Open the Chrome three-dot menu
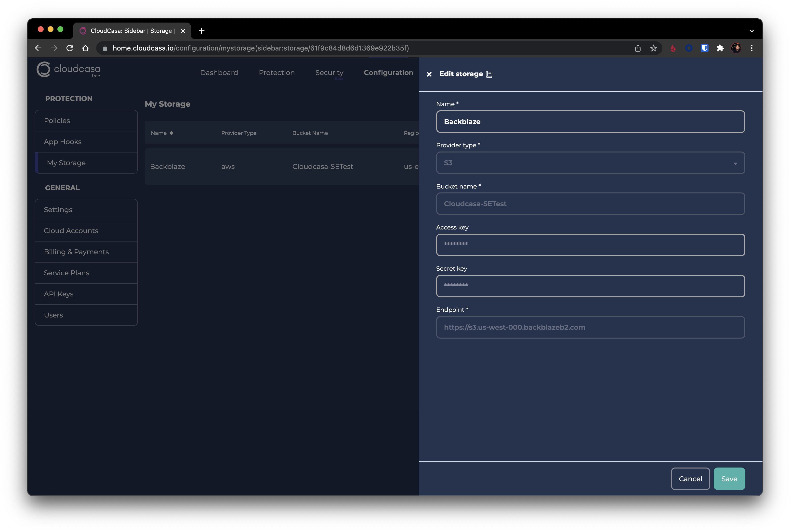 pos(752,48)
